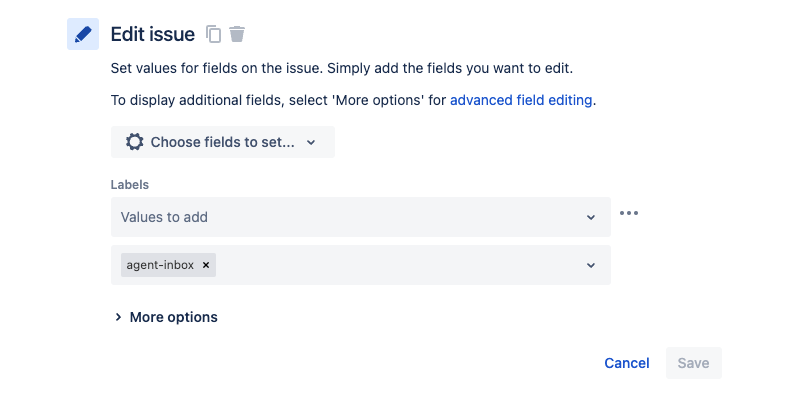Open the Values to add operation dropdown
This screenshot has height=401, width=801.
tap(361, 217)
